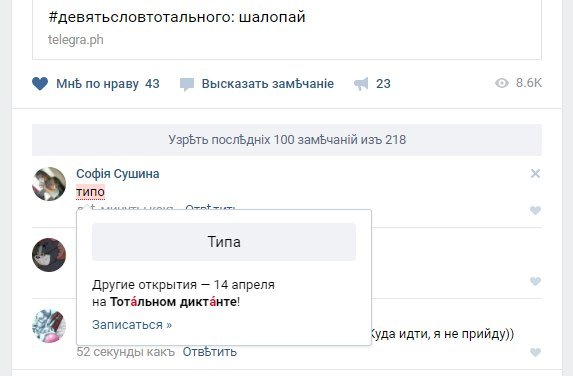Screen dimensions: 573x376
Task: Open София Сушина profile name link
Action: coord(118,174)
